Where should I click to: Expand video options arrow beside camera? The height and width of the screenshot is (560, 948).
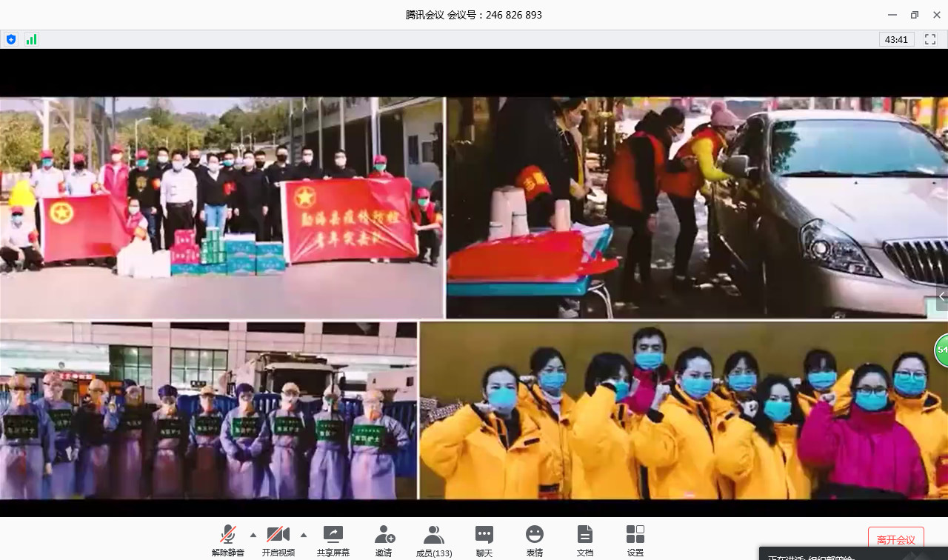[x=303, y=535]
